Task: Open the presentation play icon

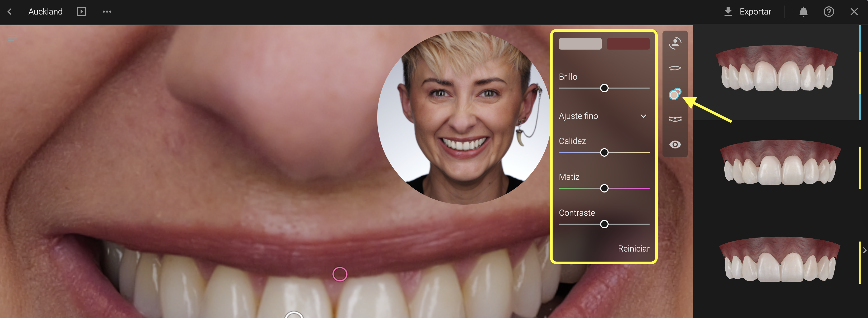Action: [x=81, y=12]
